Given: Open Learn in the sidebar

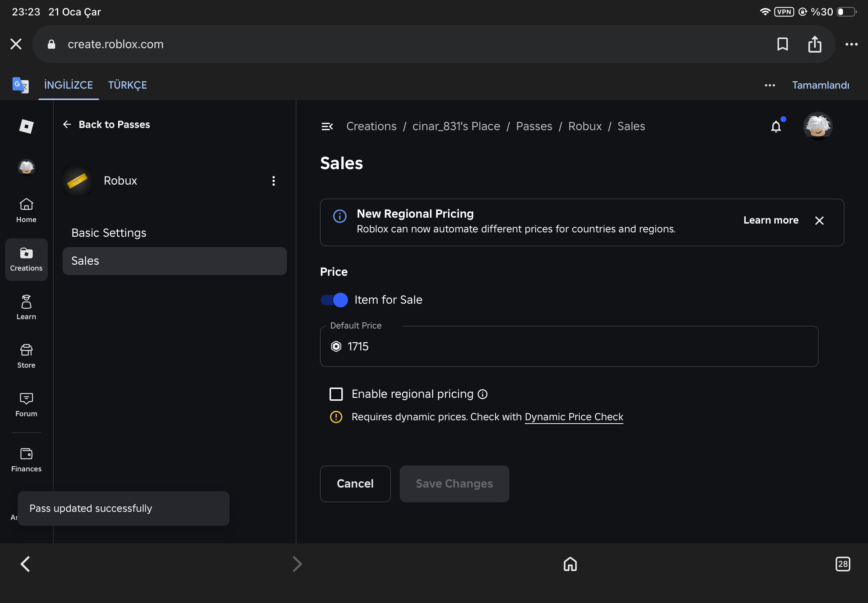Looking at the screenshot, I should coord(26,308).
